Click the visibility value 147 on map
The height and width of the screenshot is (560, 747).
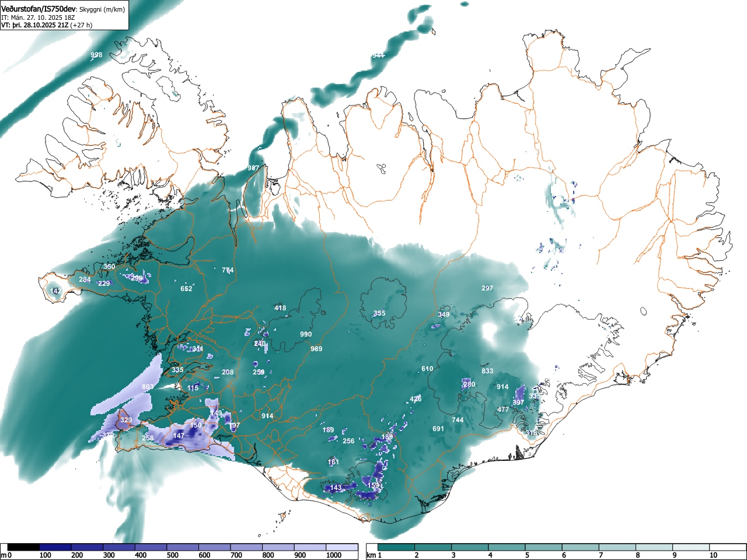pos(179,436)
